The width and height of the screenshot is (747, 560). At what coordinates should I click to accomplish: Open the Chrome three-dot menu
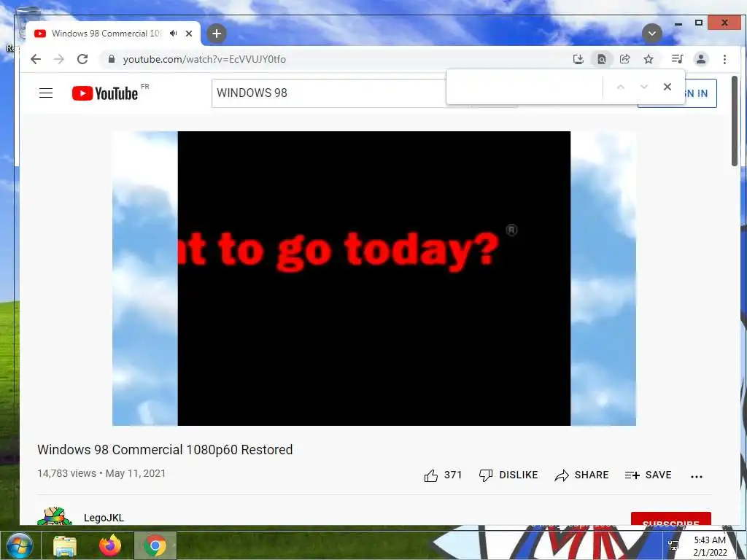pyautogui.click(x=724, y=59)
